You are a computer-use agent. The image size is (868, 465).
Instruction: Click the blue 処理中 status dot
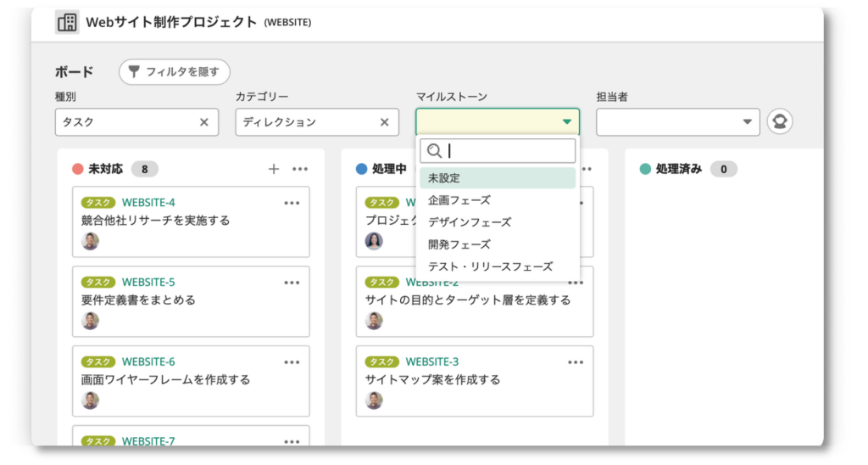coord(361,169)
